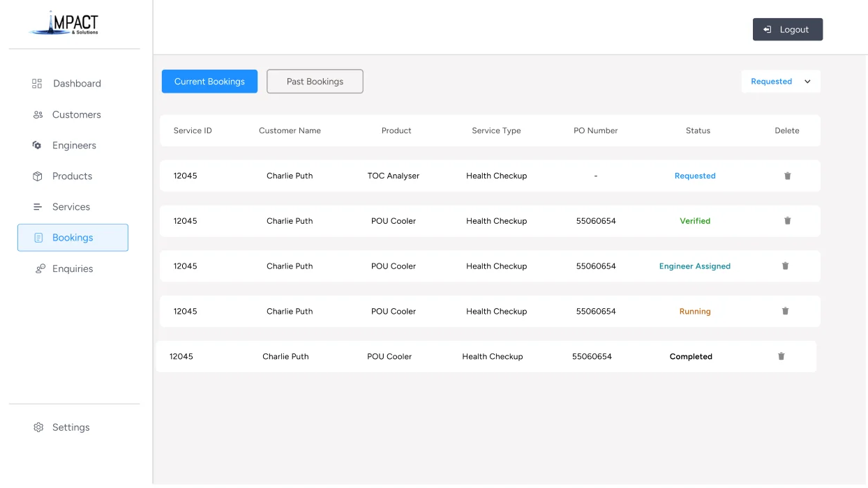
Task: Open the Engineers section icon
Action: (37, 145)
